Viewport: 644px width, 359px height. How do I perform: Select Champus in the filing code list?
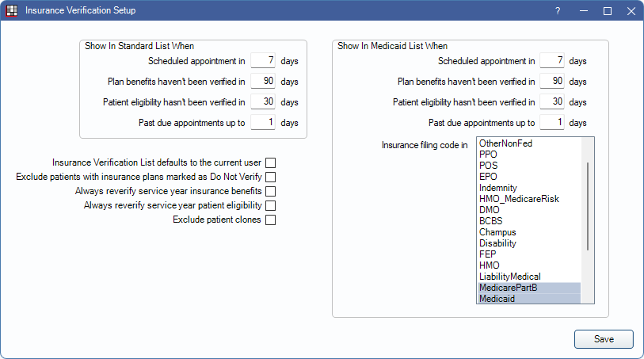click(x=497, y=232)
